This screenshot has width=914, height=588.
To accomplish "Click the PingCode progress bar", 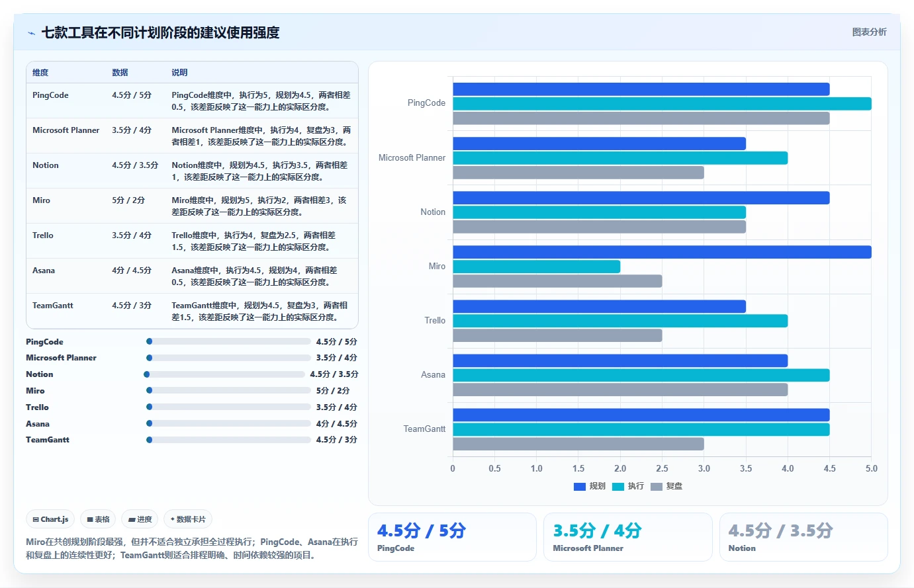I will coord(228,341).
